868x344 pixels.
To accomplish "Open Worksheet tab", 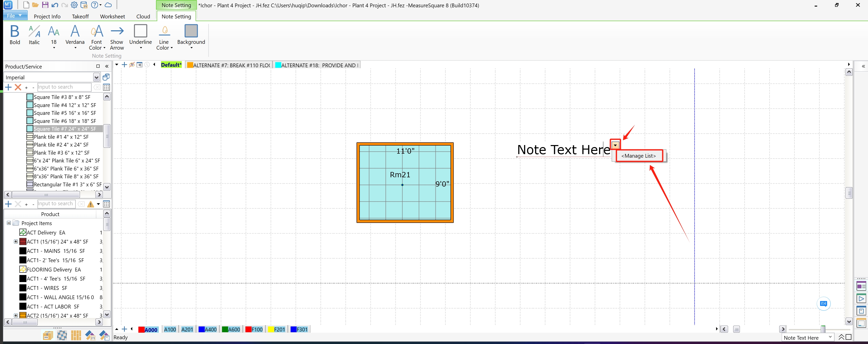I will 112,17.
